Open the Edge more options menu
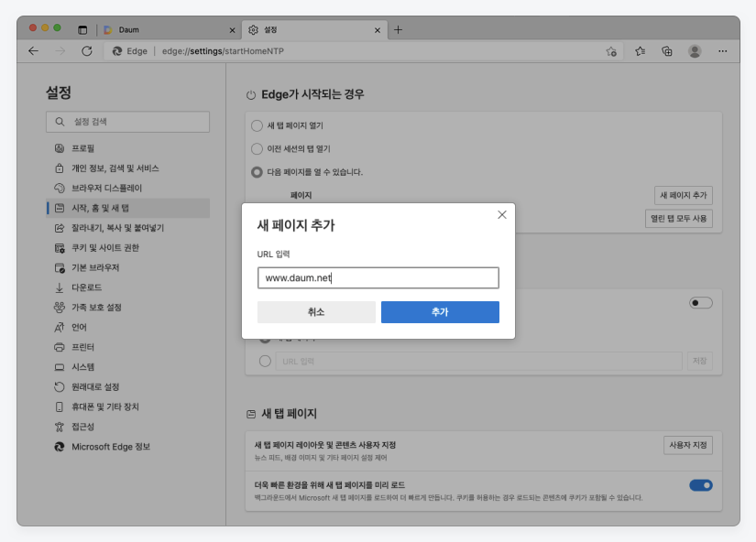Screen dimensions: 756x542 (722, 51)
